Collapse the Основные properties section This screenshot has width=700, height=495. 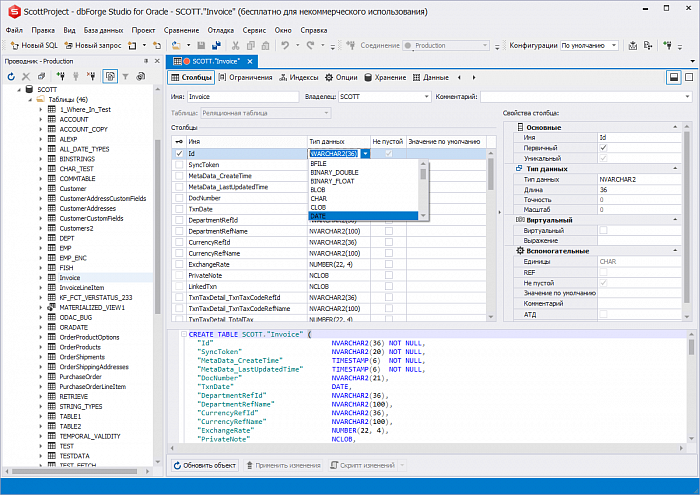(x=675, y=127)
